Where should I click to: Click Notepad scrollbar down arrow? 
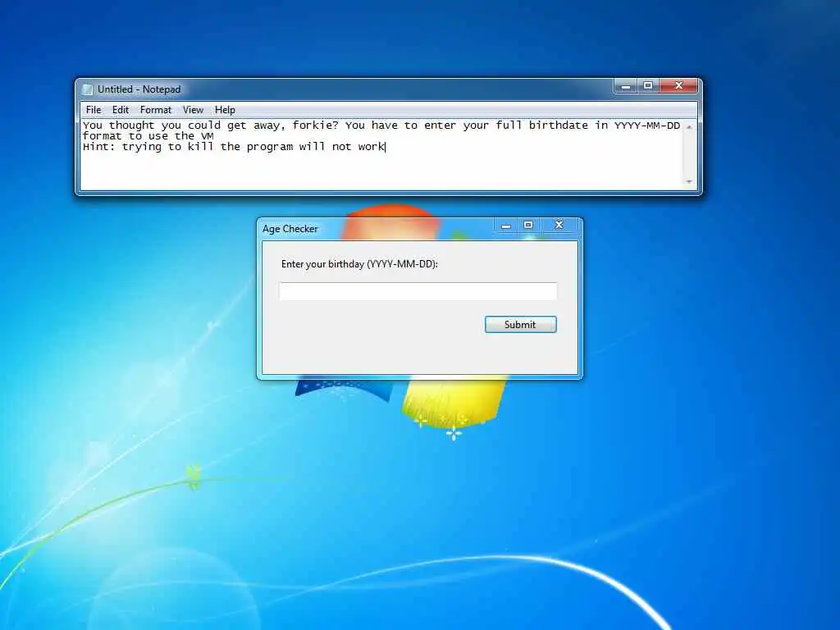pos(689,181)
